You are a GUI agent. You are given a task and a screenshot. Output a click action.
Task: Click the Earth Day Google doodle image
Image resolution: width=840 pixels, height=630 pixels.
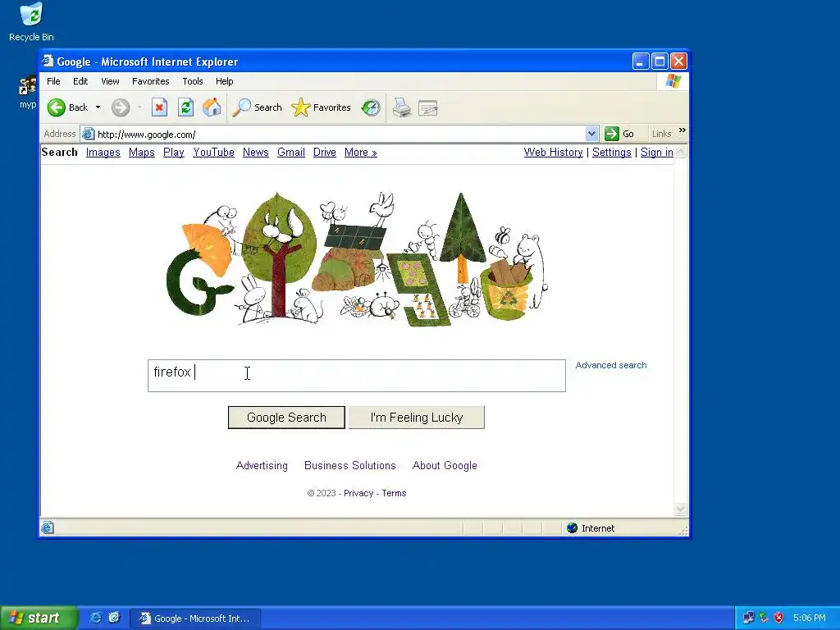[357, 258]
